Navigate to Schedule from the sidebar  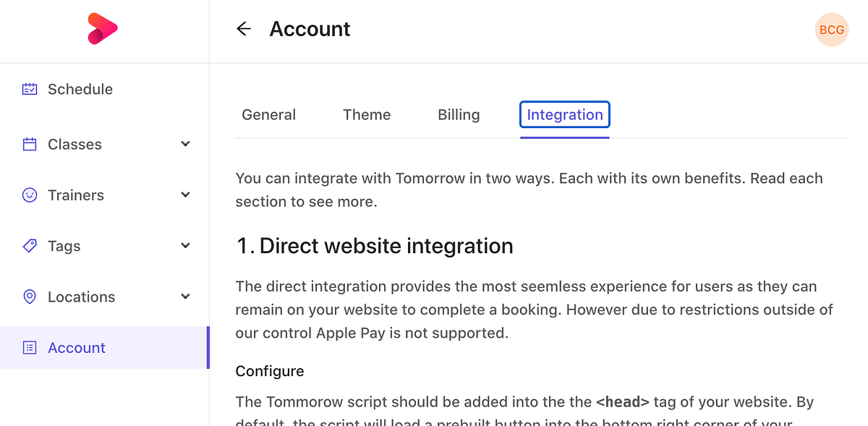pyautogui.click(x=80, y=88)
